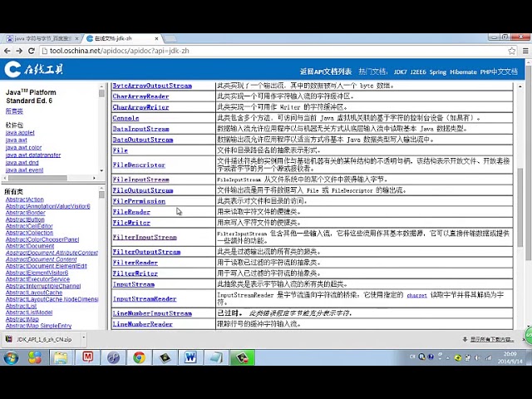This screenshot has height=399, width=532.
Task: Click the package list scroll-down arrow
Action: coord(101,170)
